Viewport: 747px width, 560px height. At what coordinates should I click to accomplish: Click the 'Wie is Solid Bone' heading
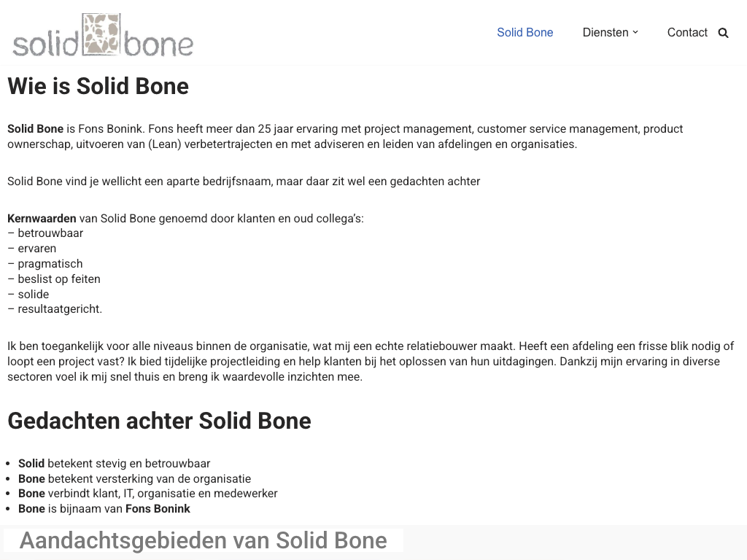[x=98, y=86]
